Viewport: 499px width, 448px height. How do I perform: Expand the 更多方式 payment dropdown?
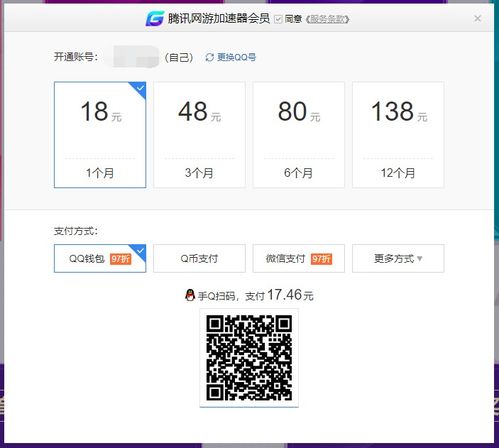(398, 258)
